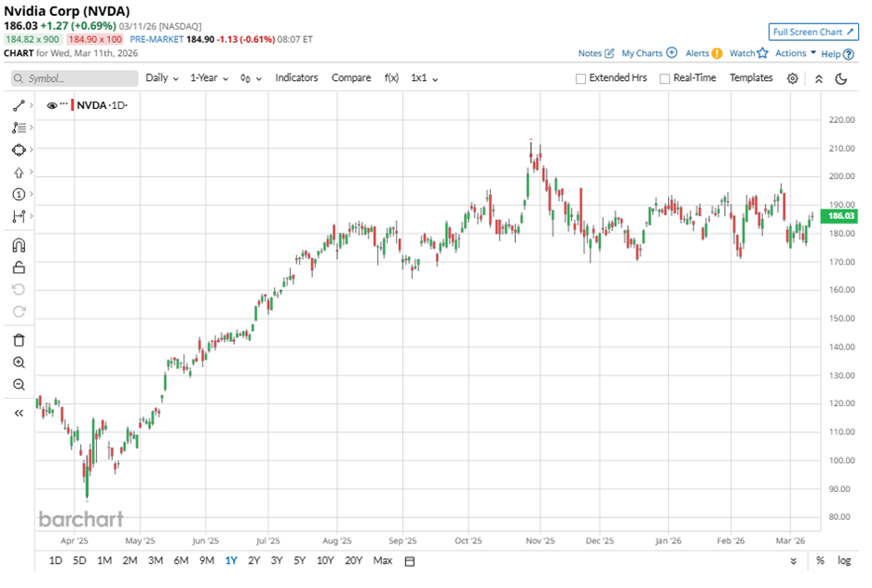Select the trend line drawing tool
Screen dimensions: 872x588
coord(19,105)
